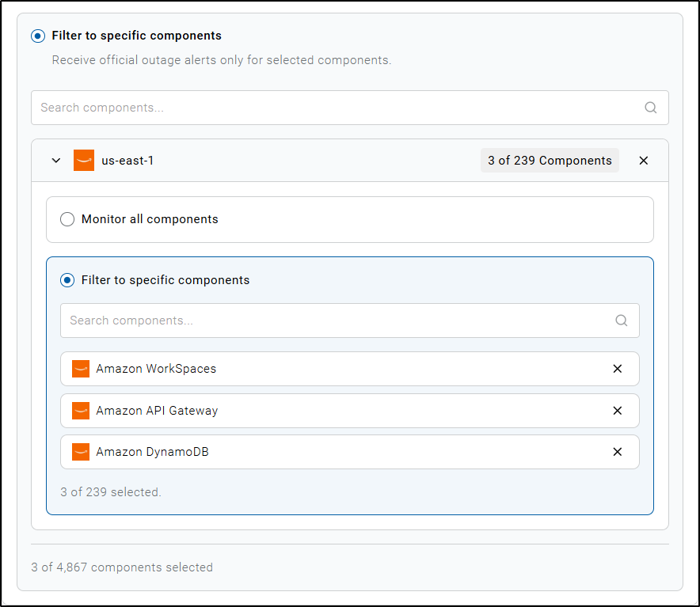
Task: Click the Amazon WorkSpaces AWS logo icon
Action: [x=81, y=369]
